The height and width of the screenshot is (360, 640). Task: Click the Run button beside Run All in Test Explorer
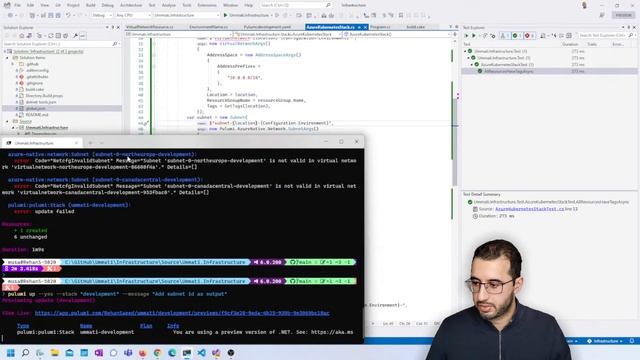474,36
